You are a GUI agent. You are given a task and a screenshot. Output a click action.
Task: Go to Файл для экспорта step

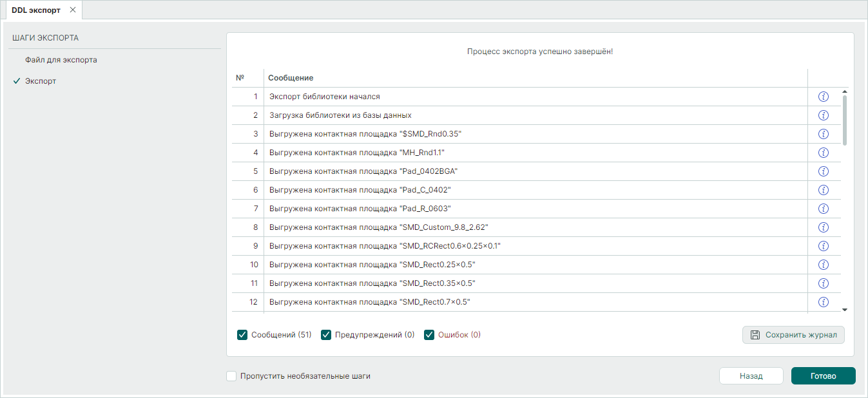[61, 60]
